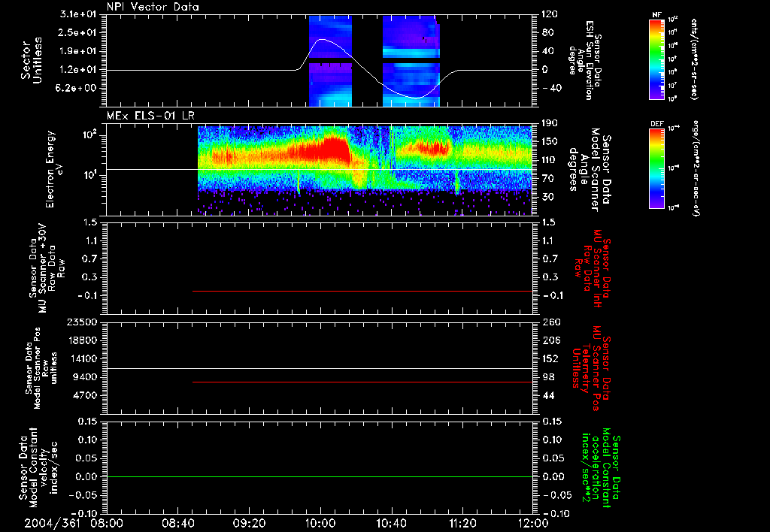This screenshot has width=770, height=532.
Task: Click the red line in the +30V panel
Action: point(362,291)
